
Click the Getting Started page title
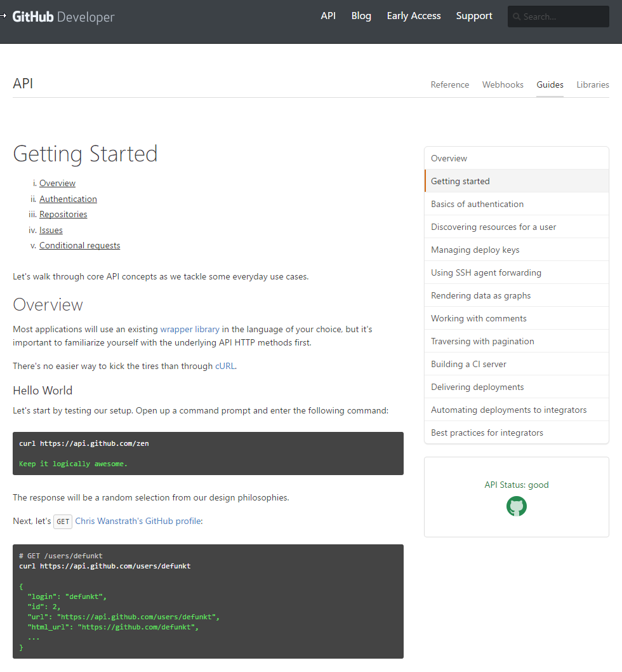[85, 154]
